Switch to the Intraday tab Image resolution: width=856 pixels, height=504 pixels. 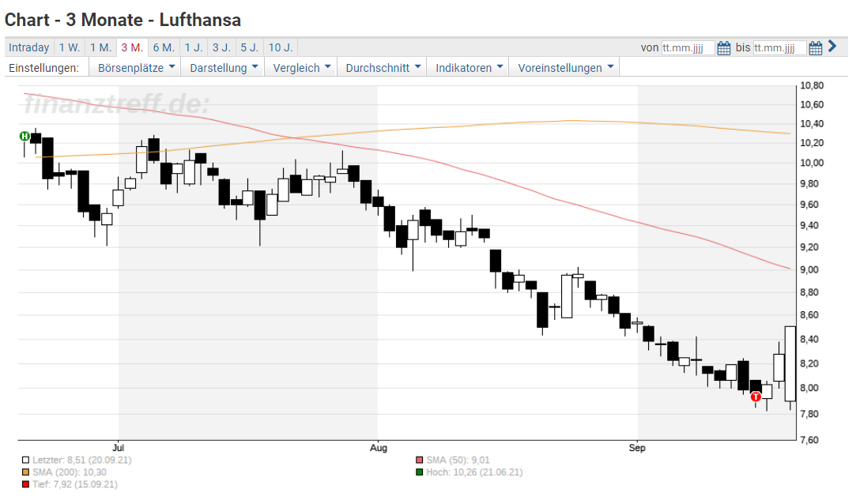pos(29,47)
